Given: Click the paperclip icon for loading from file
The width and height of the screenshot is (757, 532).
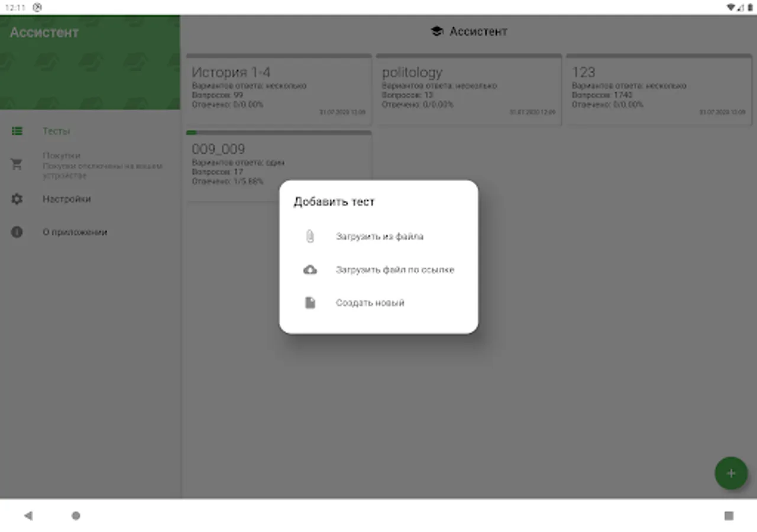Looking at the screenshot, I should [310, 236].
